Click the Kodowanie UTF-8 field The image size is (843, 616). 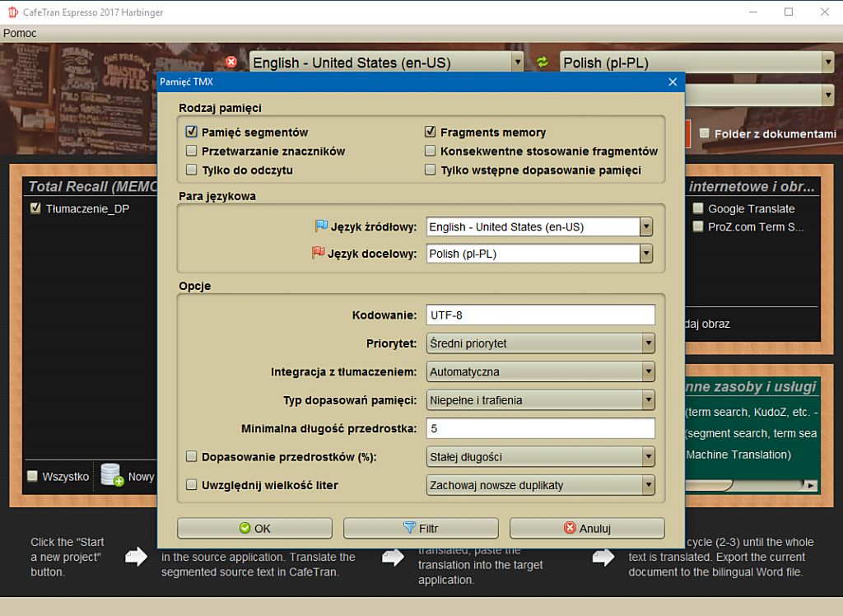click(x=541, y=315)
